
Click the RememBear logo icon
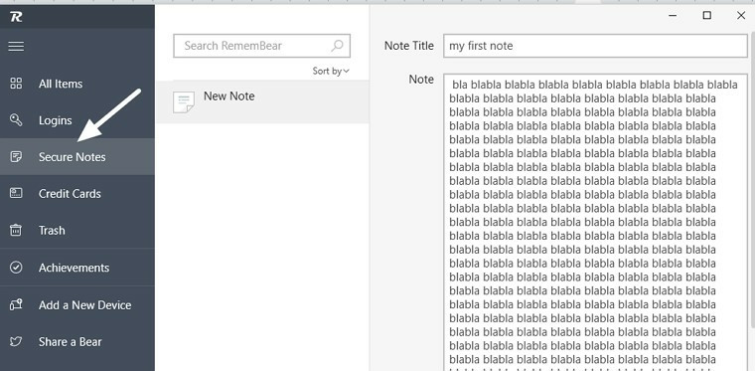click(16, 17)
